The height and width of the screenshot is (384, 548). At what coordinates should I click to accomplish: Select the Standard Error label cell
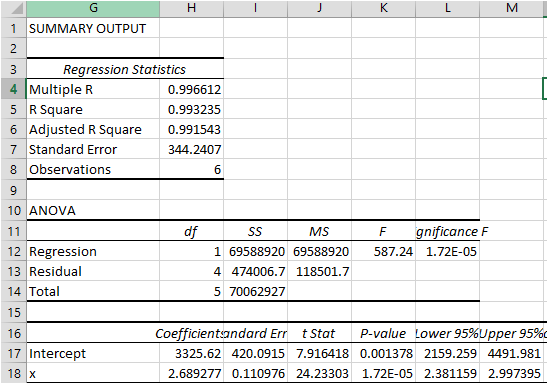pos(93,149)
